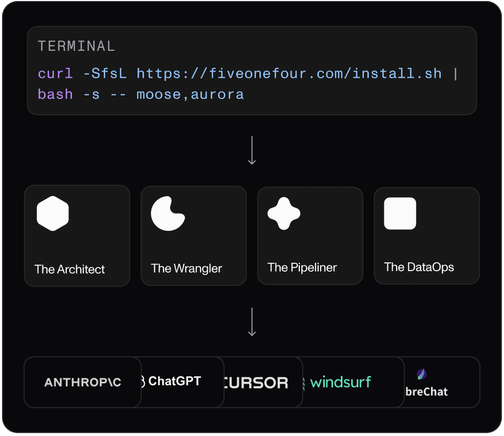This screenshot has height=436, width=504.
Task: Click the ChatGPT wordmark
Action: tap(175, 381)
